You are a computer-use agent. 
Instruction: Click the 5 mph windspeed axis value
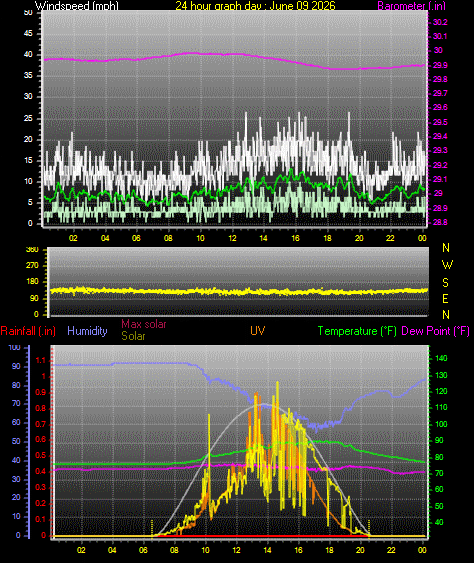pyautogui.click(x=30, y=202)
